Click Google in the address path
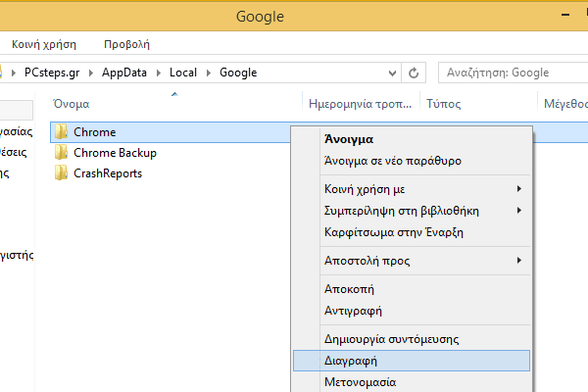The height and width of the screenshot is (392, 588). coord(238,73)
